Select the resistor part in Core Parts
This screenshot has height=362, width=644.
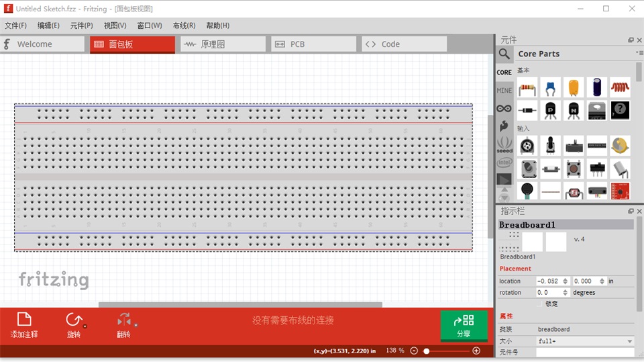(527, 88)
